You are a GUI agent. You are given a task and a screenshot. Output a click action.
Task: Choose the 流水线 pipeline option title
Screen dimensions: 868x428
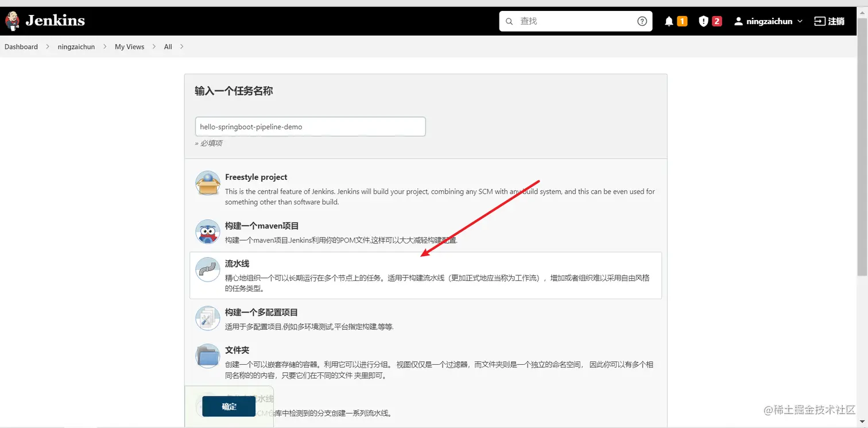coord(237,264)
